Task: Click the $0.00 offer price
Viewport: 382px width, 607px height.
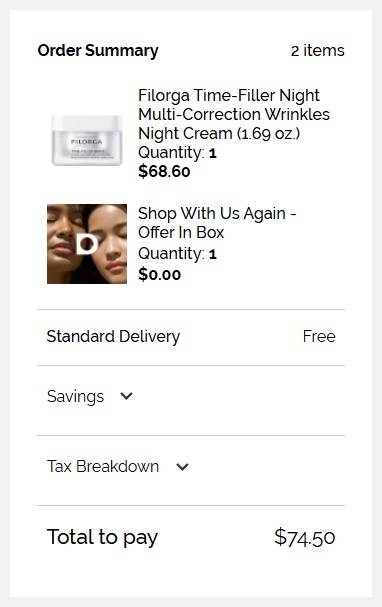Action: pyautogui.click(x=159, y=274)
